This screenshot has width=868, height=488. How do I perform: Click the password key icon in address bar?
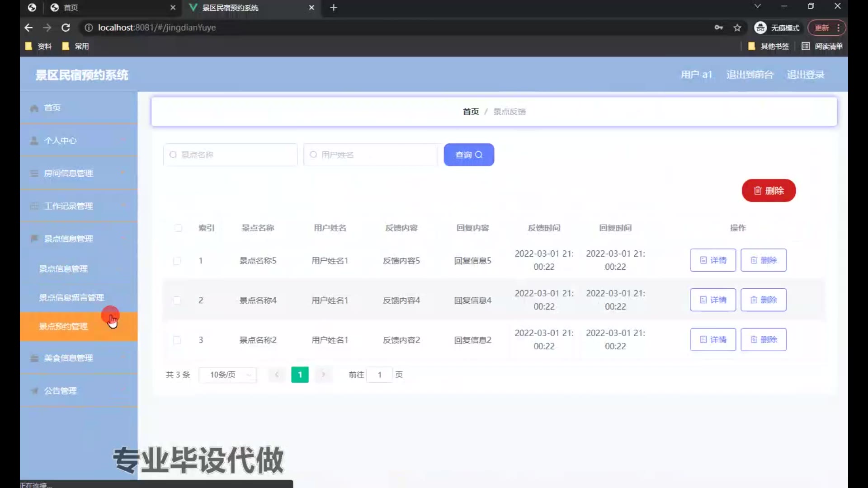[718, 28]
